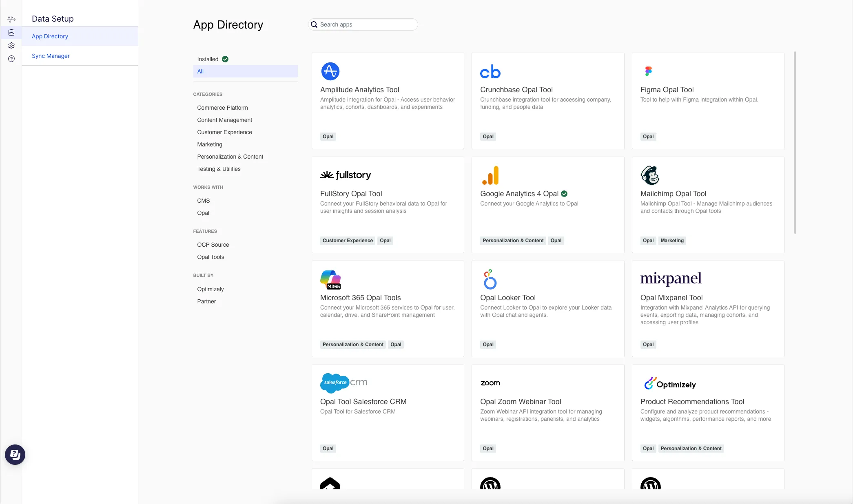Click the Crunchbase cb logo
The width and height of the screenshot is (853, 504).
tap(490, 72)
